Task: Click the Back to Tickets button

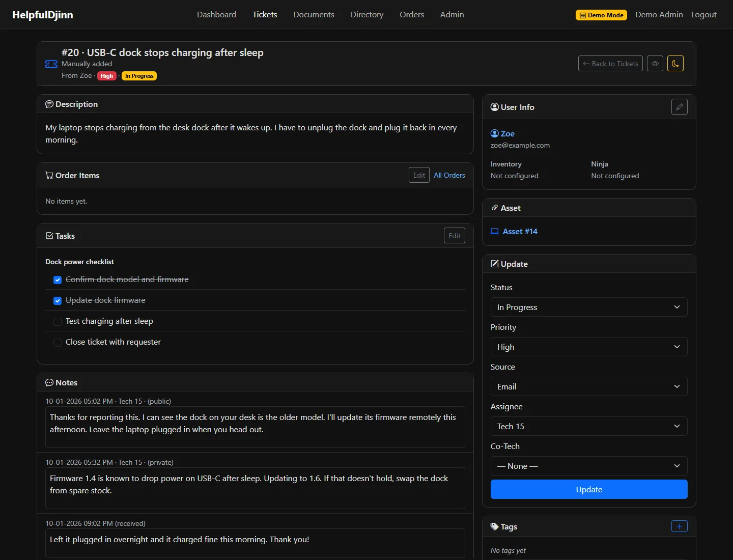Action: pos(610,64)
